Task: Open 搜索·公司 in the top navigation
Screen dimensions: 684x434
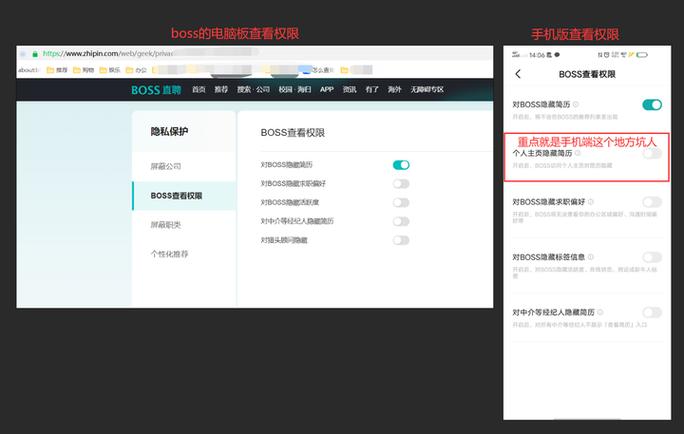Action: 253,89
